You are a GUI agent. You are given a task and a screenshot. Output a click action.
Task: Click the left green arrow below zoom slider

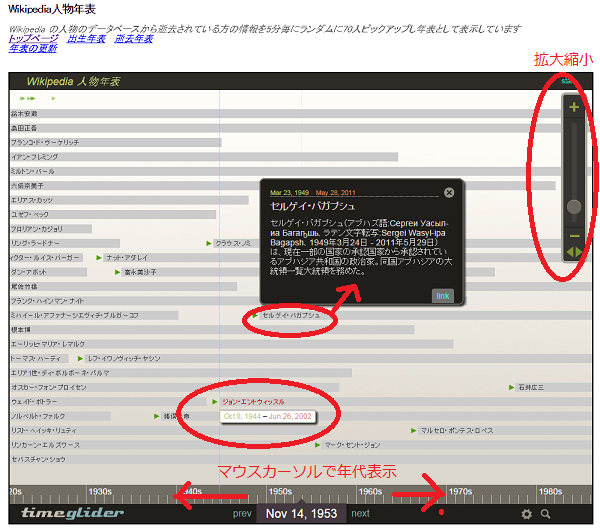coord(570,252)
